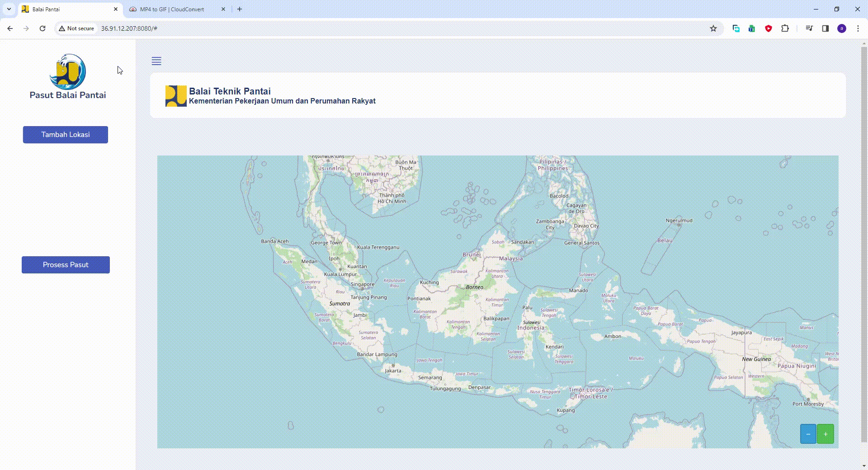Open the browser Extensions puzzle icon

pyautogui.click(x=785, y=28)
